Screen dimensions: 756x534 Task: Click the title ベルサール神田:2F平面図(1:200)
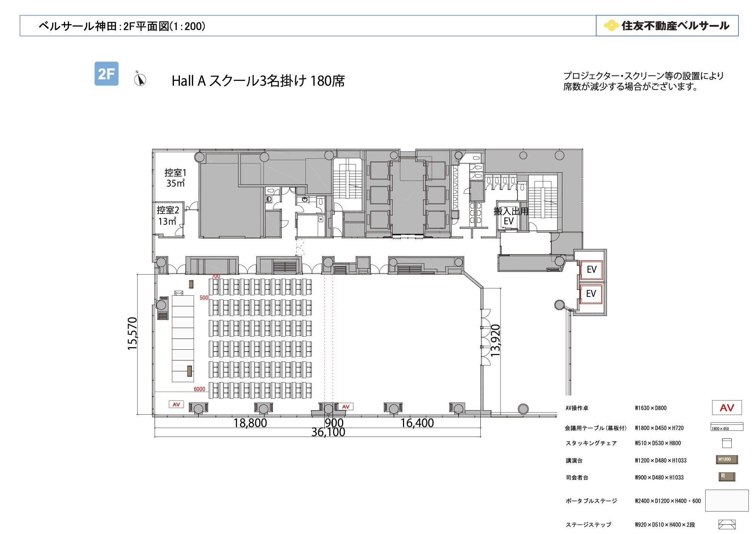pyautogui.click(x=122, y=26)
